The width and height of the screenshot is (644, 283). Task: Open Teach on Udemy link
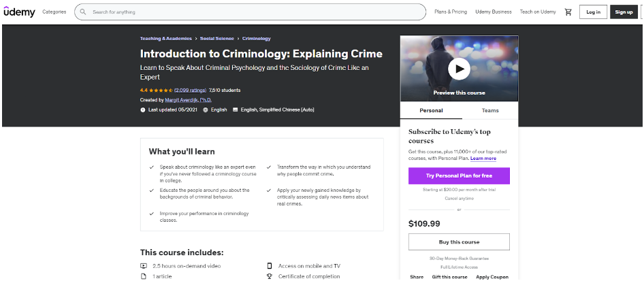[538, 12]
